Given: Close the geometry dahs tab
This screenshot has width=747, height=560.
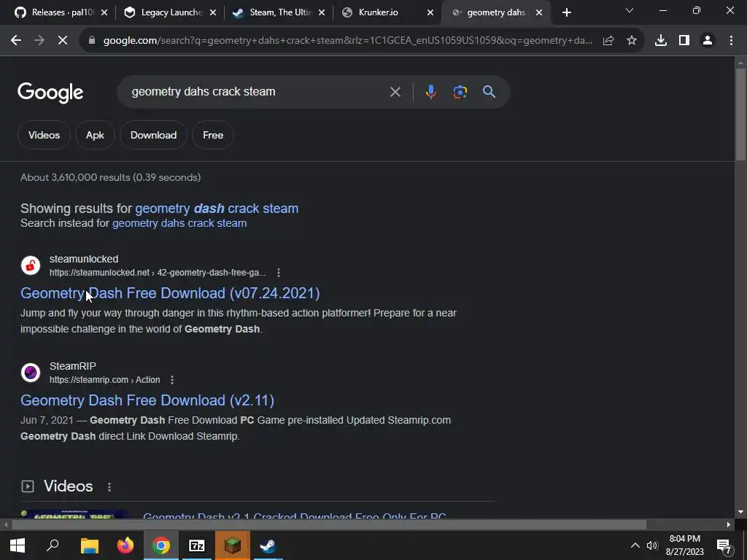Looking at the screenshot, I should click(539, 13).
